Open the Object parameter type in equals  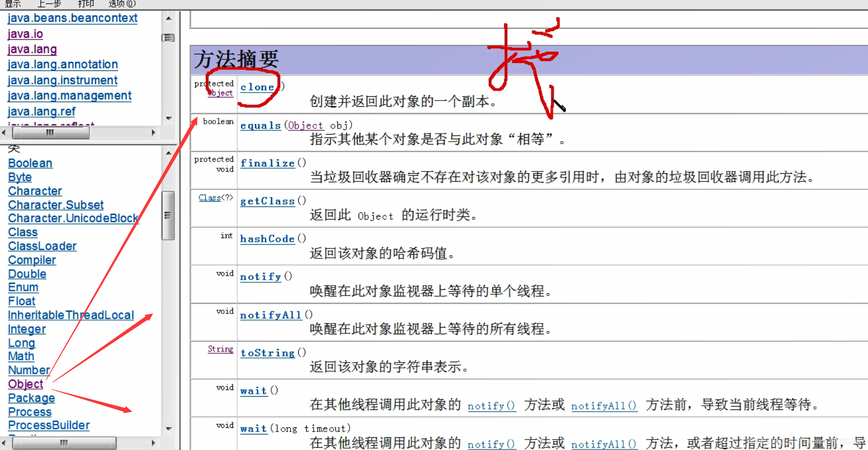click(306, 126)
